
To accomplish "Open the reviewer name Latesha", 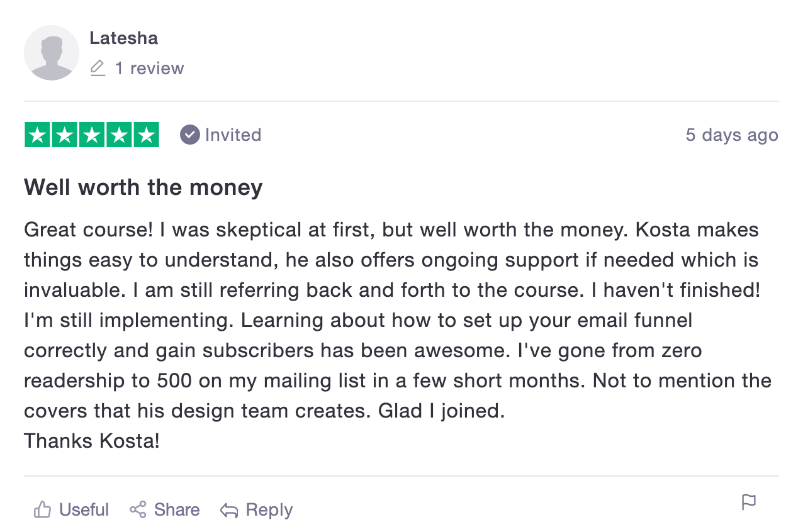I will pos(123,38).
